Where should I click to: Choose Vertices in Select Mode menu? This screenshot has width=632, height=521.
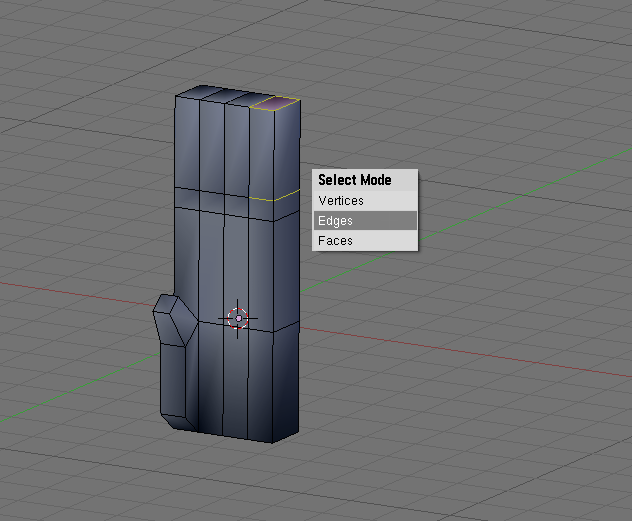coord(365,201)
